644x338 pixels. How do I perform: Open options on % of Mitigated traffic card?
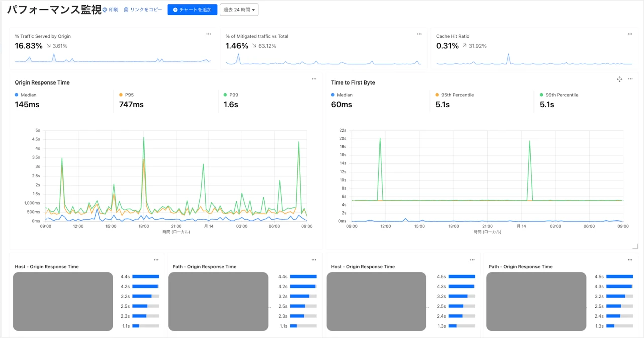point(419,34)
